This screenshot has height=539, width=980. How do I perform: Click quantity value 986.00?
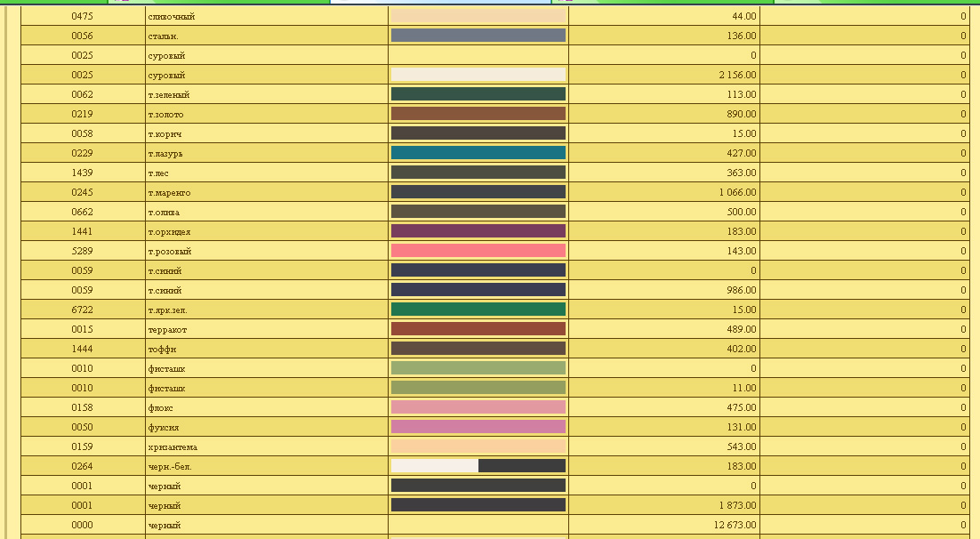click(742, 290)
